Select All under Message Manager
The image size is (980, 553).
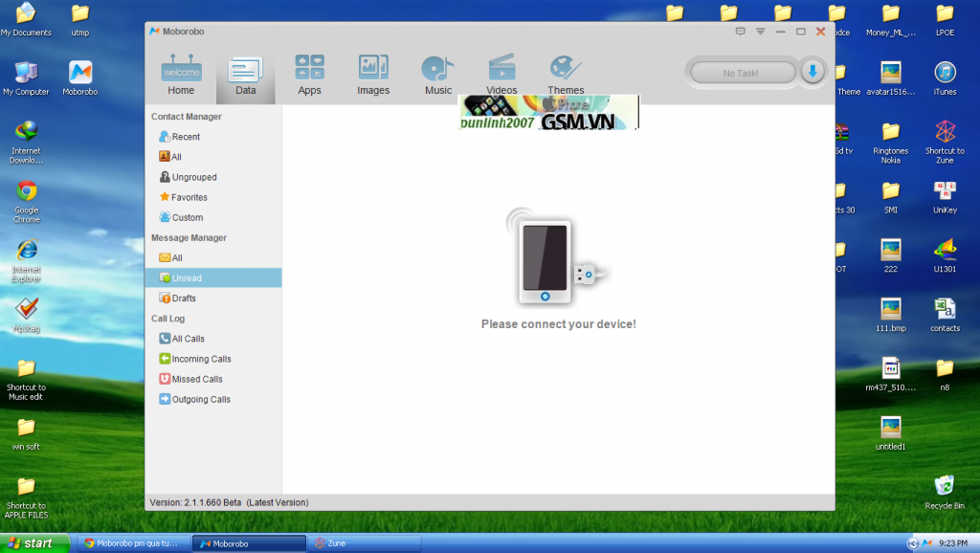[x=170, y=258]
